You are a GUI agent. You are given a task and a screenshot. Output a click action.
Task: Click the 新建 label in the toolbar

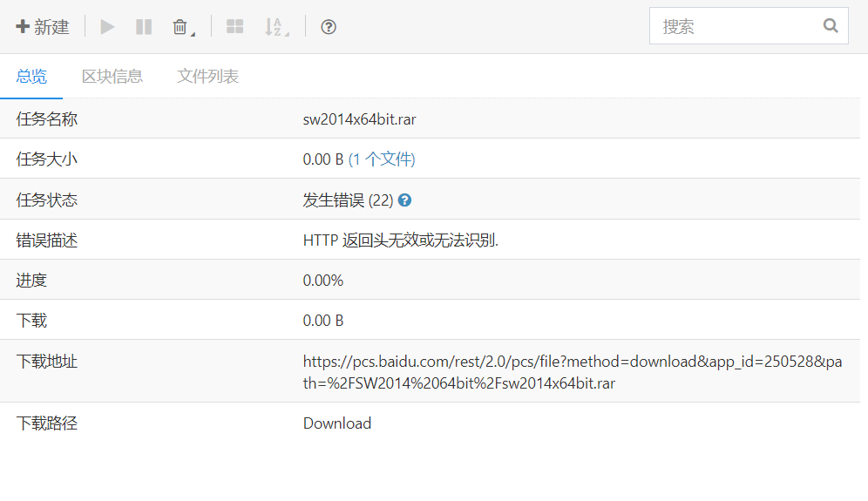[51, 26]
